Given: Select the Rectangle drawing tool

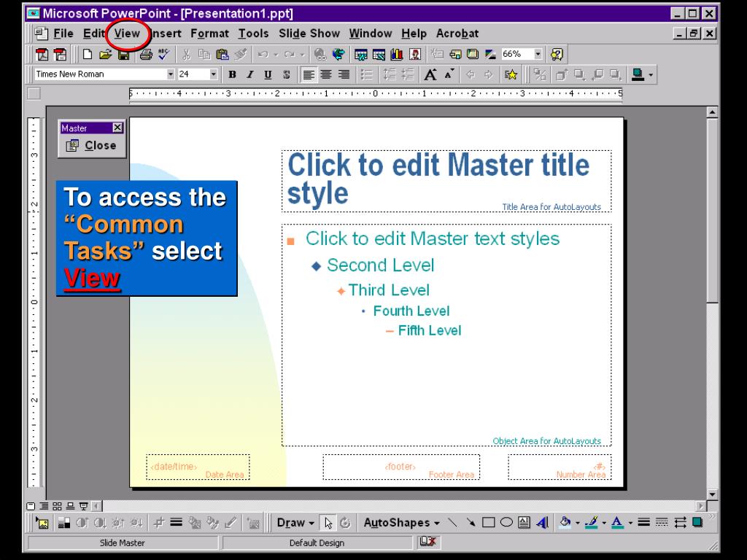Looking at the screenshot, I should click(x=488, y=522).
